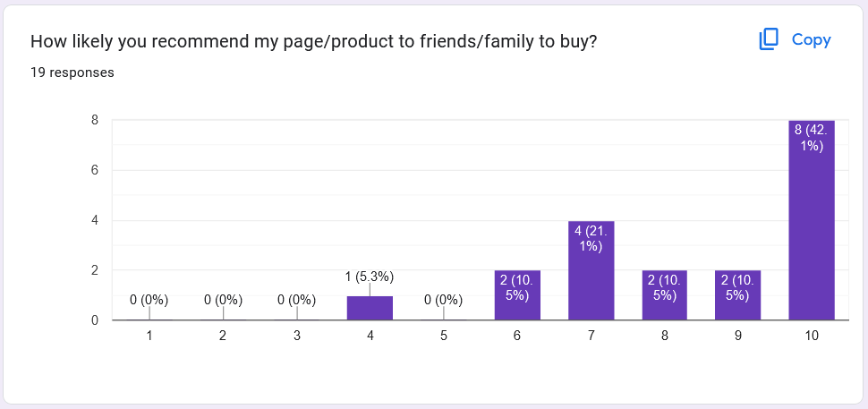Click the y-axis value 8
The image size is (868, 409).
(94, 120)
